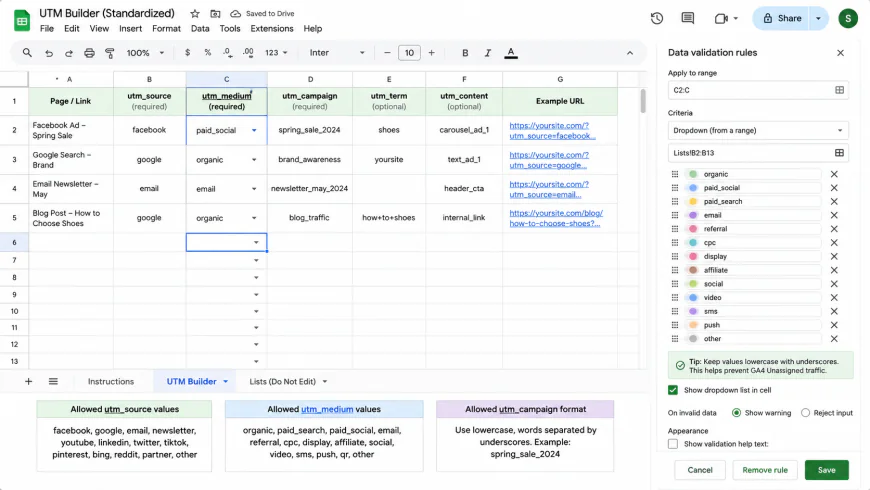This screenshot has width=870, height=490.
Task: Open version history clock icon
Action: 657,18
